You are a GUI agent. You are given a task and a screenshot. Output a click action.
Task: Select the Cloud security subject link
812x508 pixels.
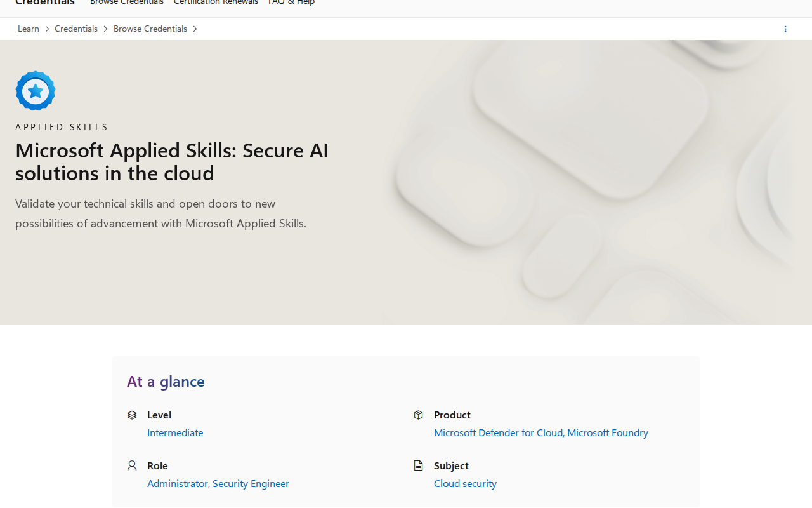465,483
